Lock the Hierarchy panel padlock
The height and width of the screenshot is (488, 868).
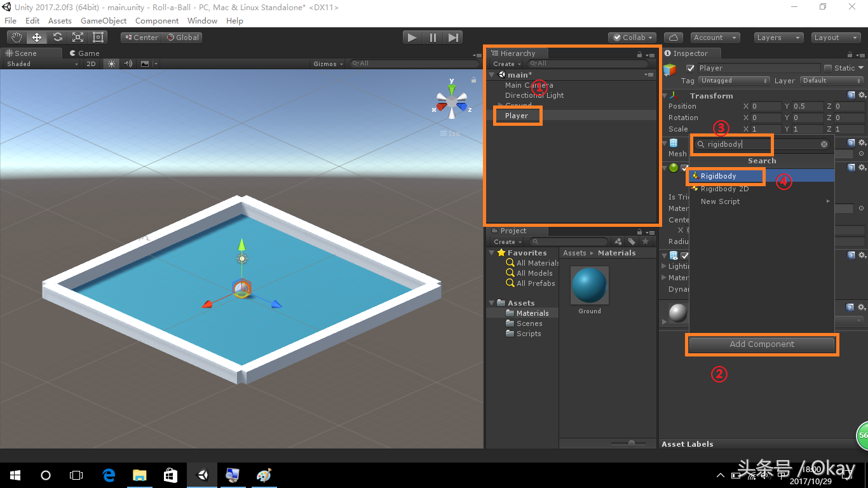tap(639, 54)
